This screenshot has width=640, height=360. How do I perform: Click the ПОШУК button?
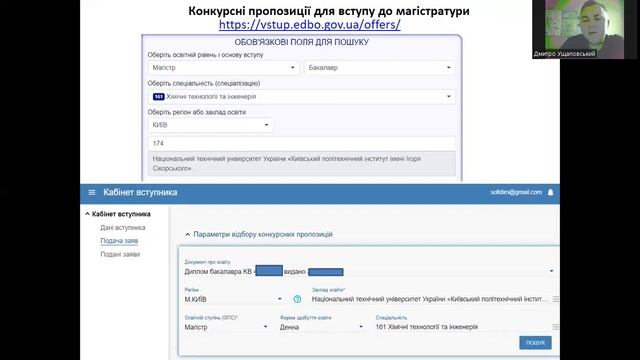tap(535, 343)
